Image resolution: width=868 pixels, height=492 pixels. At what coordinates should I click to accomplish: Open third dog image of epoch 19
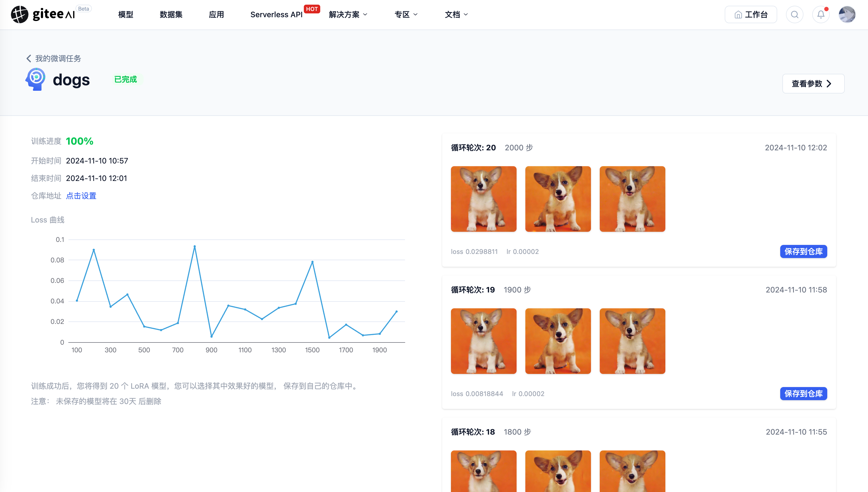tap(633, 341)
